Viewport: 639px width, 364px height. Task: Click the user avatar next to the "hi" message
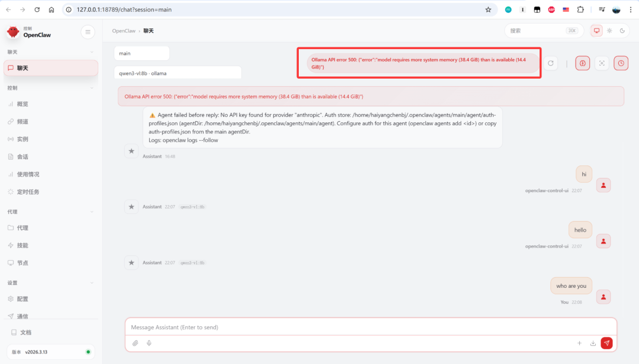pyautogui.click(x=603, y=186)
